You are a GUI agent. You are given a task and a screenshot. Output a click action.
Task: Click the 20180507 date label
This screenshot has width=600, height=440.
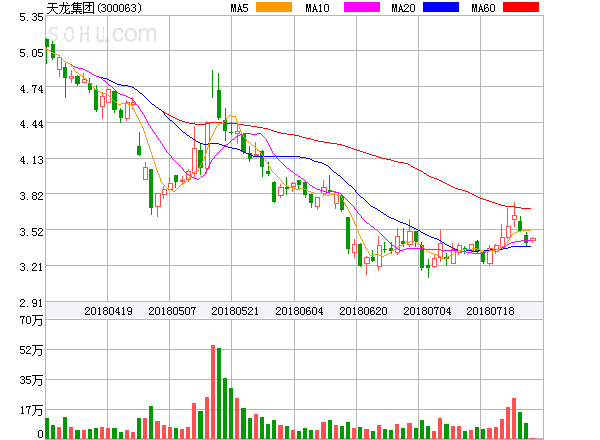point(172,311)
